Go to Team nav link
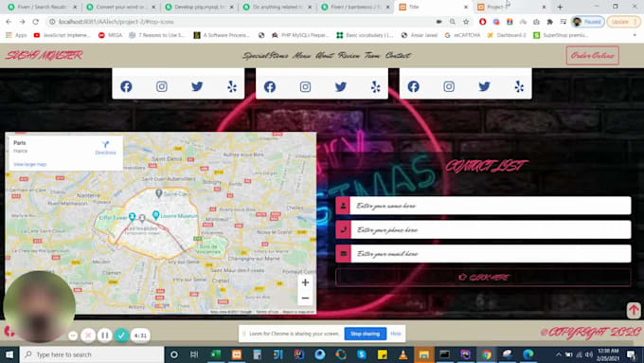The image size is (644, 363). tap(372, 56)
